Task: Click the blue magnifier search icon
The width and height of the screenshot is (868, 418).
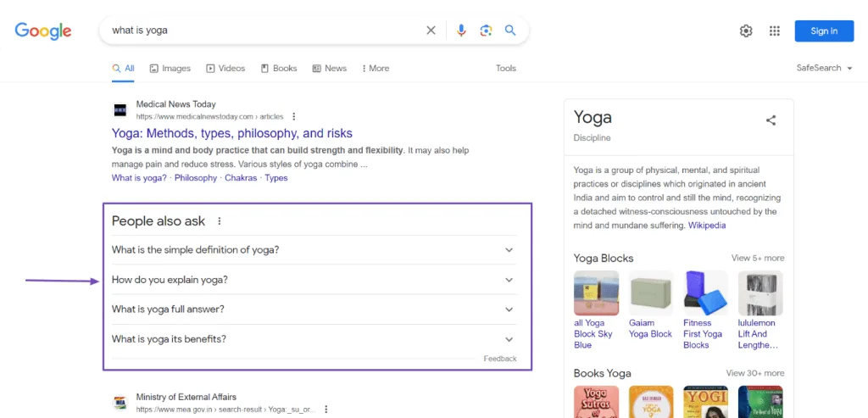Action: (x=510, y=31)
